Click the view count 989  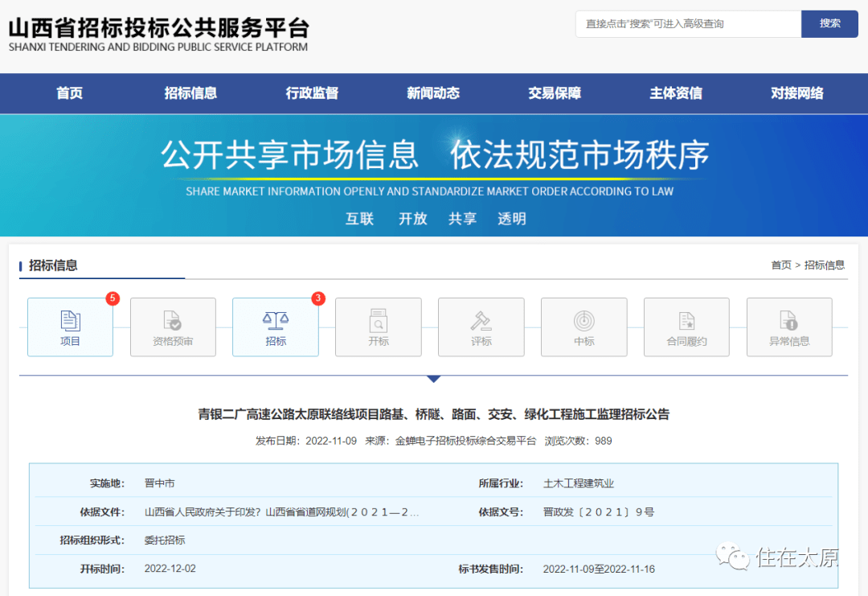pyautogui.click(x=604, y=441)
